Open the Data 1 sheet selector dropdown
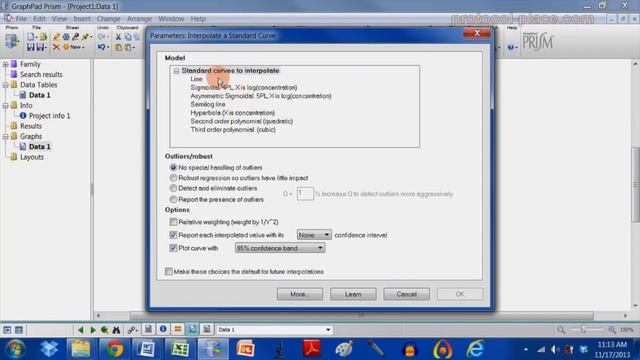Screen dimensions: 640x360 [x=328, y=330]
